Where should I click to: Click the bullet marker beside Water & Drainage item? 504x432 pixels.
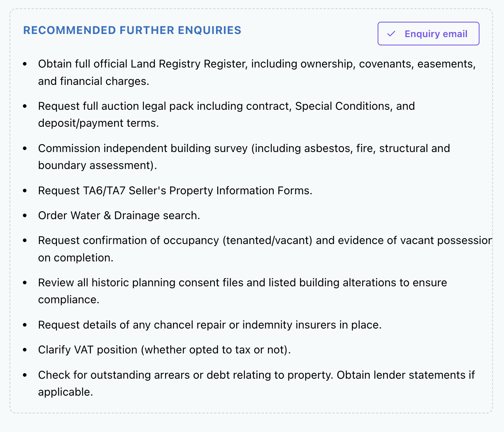click(x=26, y=216)
